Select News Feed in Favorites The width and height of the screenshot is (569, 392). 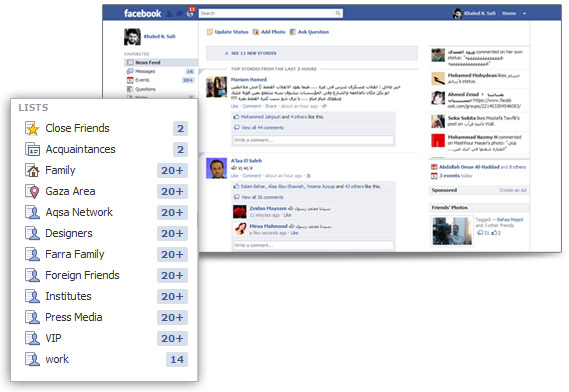click(x=161, y=62)
